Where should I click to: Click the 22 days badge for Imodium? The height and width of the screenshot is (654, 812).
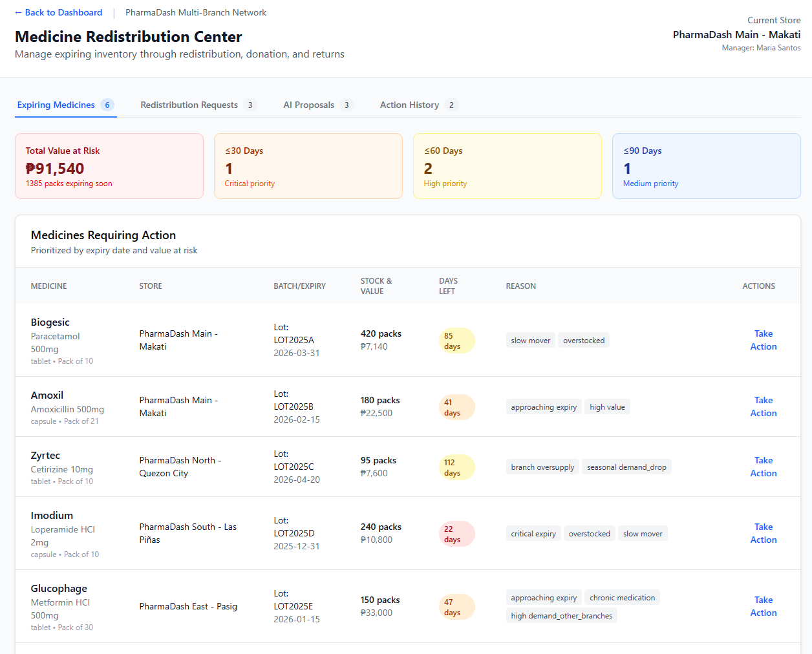(x=456, y=534)
